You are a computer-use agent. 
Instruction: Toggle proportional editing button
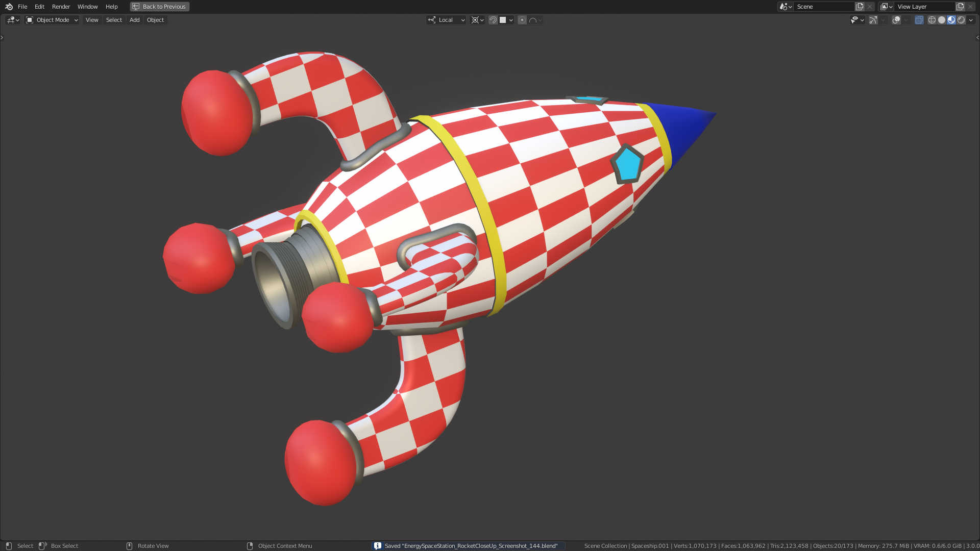click(522, 20)
